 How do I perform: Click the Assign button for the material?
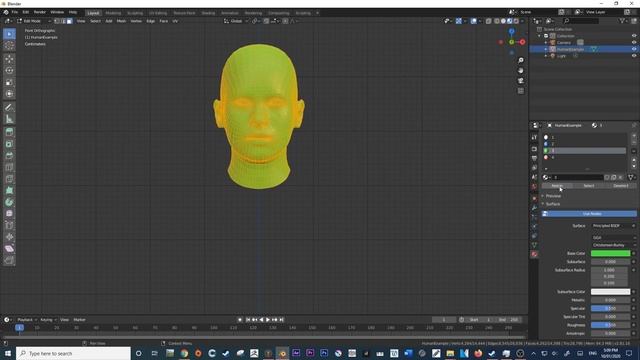click(x=557, y=186)
